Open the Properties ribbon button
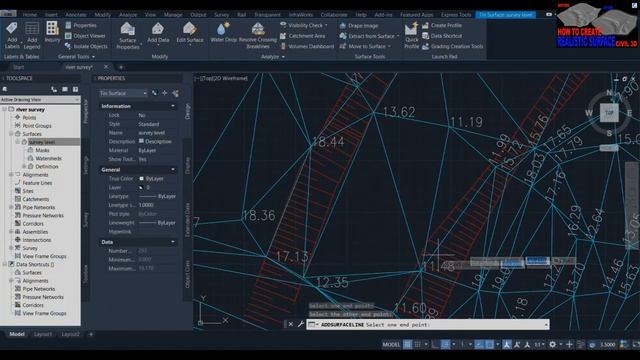 (81, 25)
